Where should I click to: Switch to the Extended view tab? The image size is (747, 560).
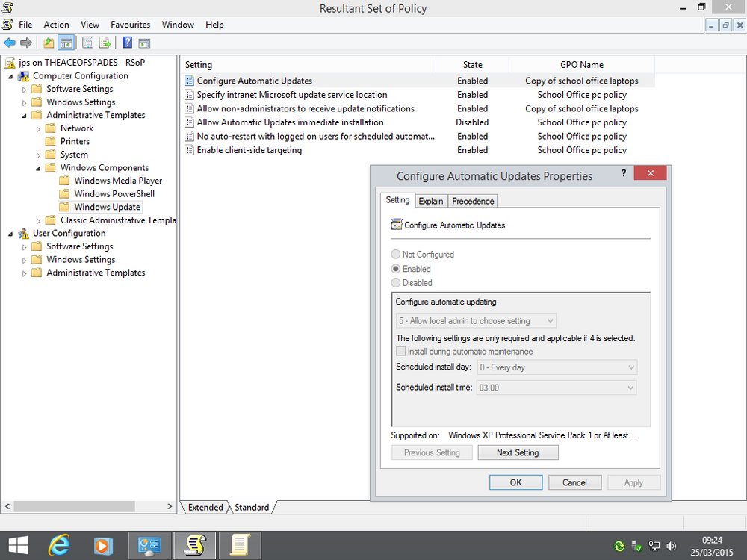(205, 508)
